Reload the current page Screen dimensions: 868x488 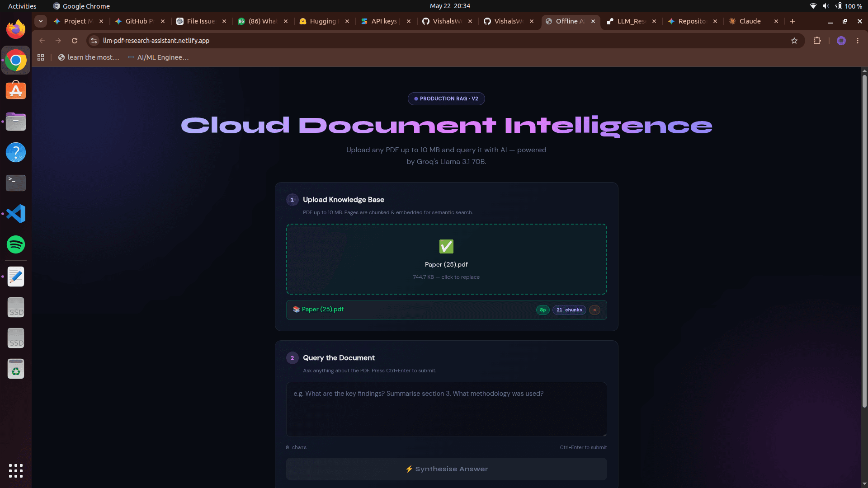click(x=75, y=41)
